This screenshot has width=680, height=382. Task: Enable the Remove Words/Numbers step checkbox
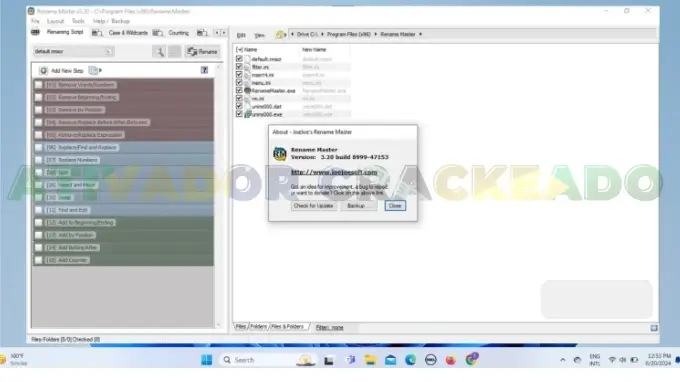point(39,85)
